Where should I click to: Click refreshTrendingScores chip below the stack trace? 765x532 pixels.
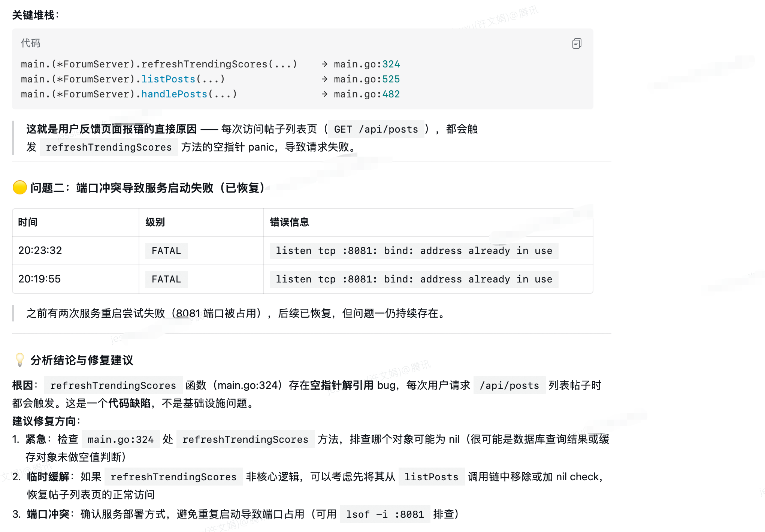coord(109,147)
